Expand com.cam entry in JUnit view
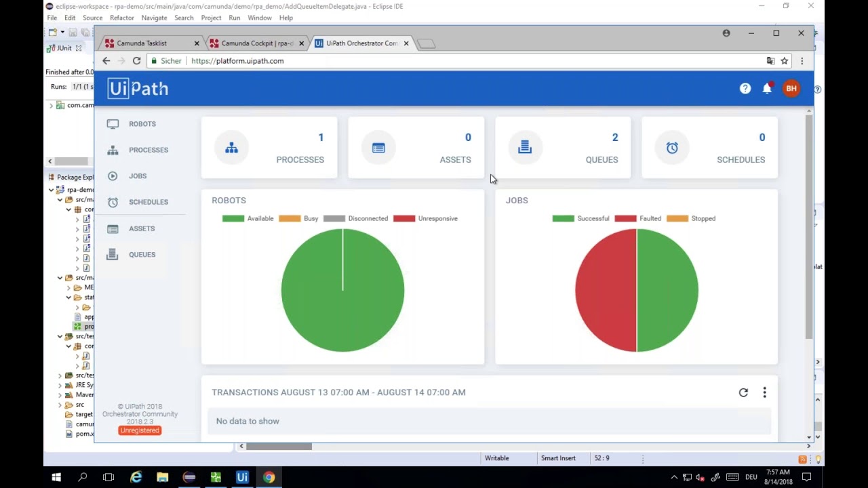 [x=51, y=105]
